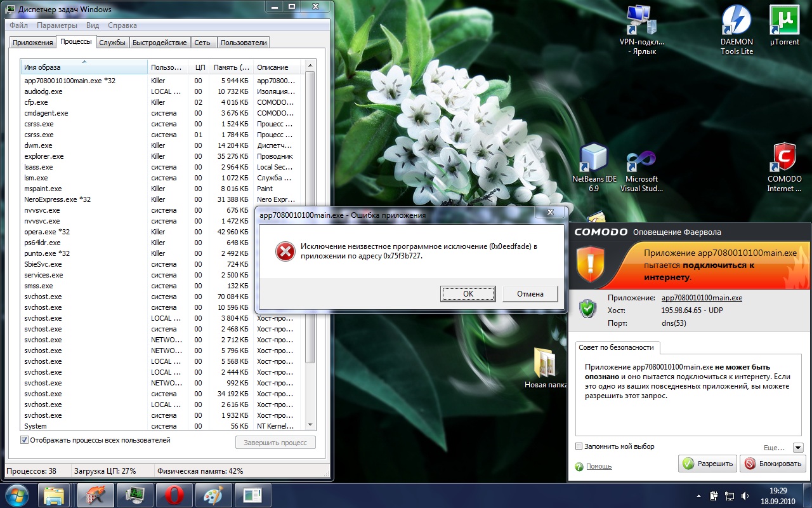Select the 'mspaint.exe' process row
Screen dimensions: 812x508
(x=162, y=189)
